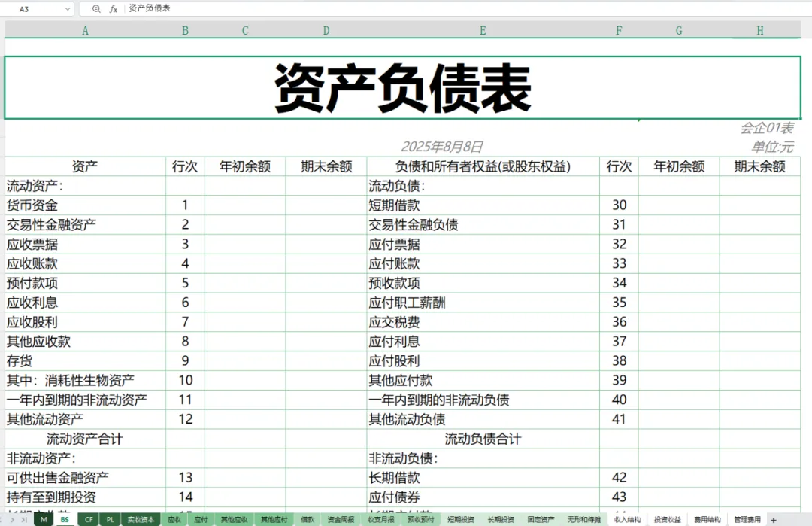Open the 资金周报 sheet tab

coord(341,519)
